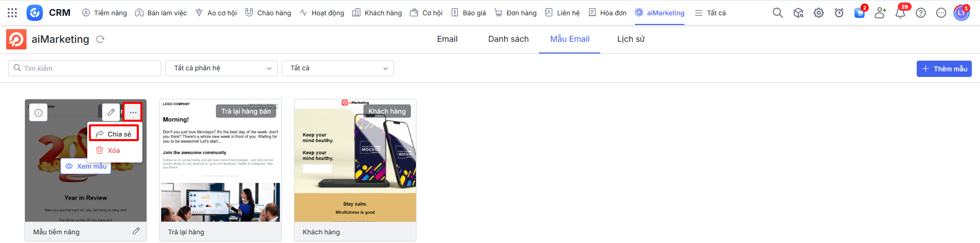
Task: Click the aiMarketing orange logo
Action: (x=16, y=39)
